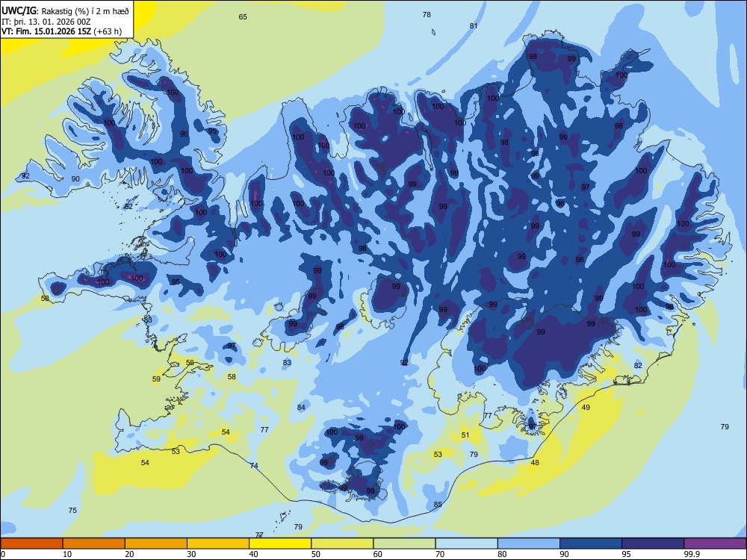This screenshot has height=560, width=747.
Task: Click the humidity value 59 on the map
Action: (x=156, y=379)
